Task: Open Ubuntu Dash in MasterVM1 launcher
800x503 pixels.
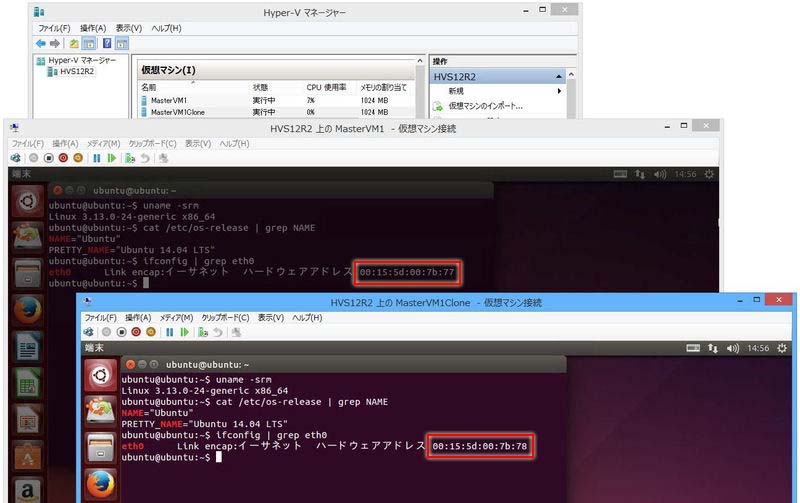Action: pos(28,201)
